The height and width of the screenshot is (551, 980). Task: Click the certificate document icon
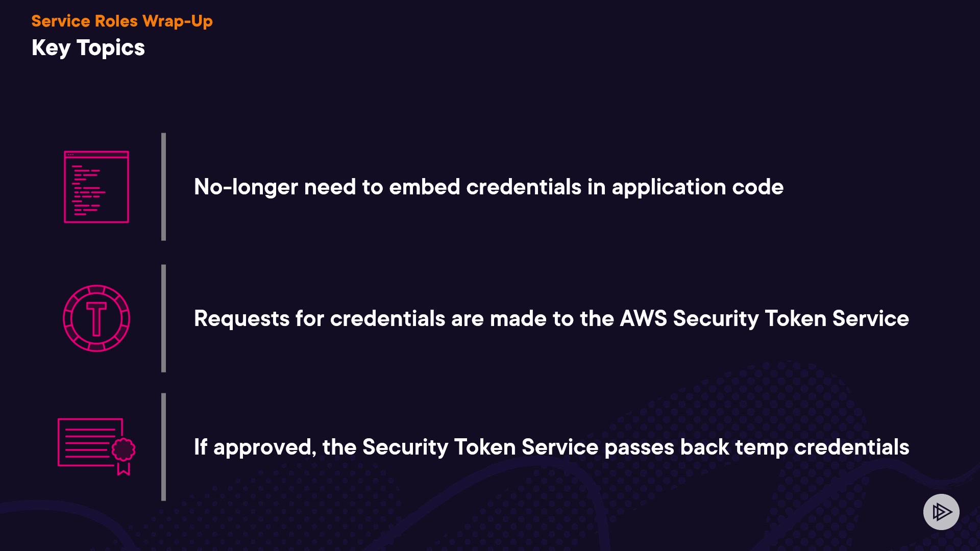tap(96, 446)
